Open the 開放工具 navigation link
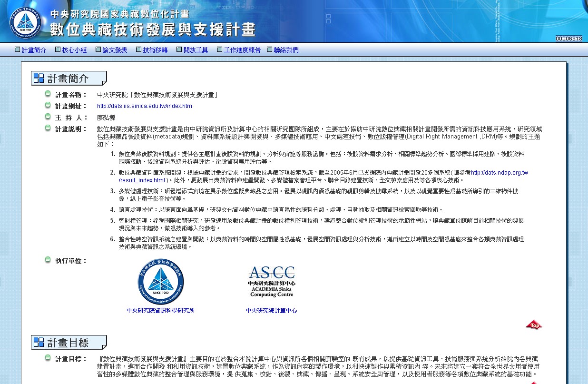Screen dimensions: 588x384 pyautogui.click(x=196, y=50)
